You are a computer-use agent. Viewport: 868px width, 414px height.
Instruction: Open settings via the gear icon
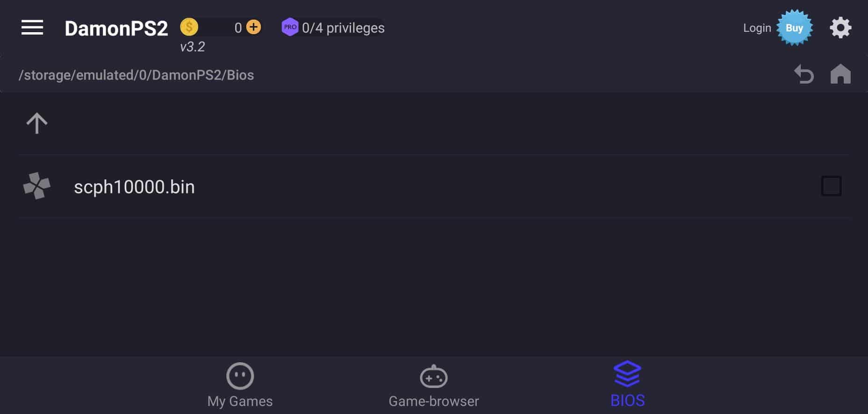point(840,28)
